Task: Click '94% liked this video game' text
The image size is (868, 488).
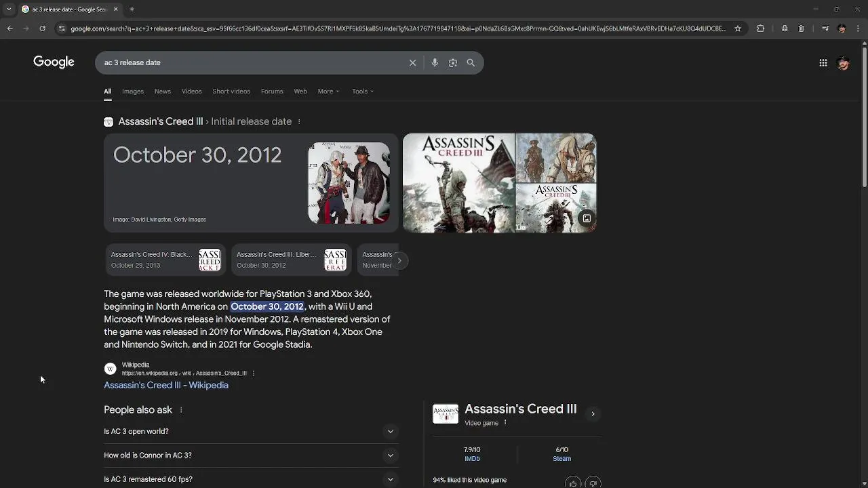Action: pyautogui.click(x=470, y=480)
